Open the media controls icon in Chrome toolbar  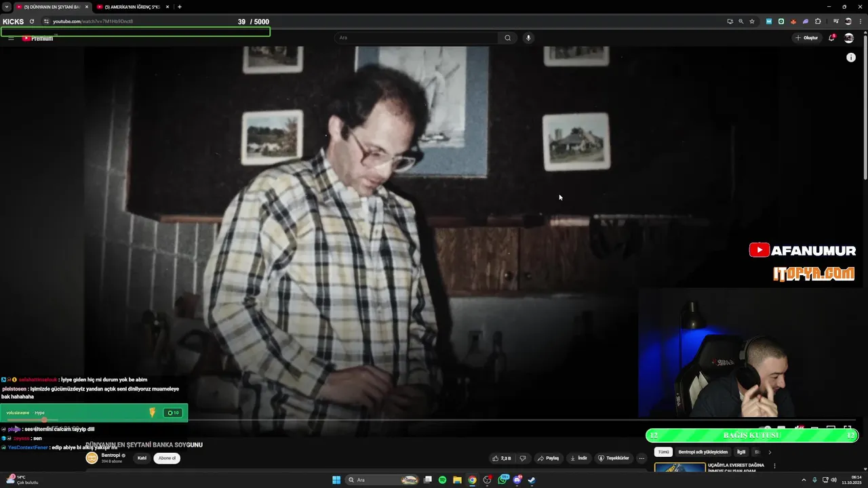pos(836,22)
